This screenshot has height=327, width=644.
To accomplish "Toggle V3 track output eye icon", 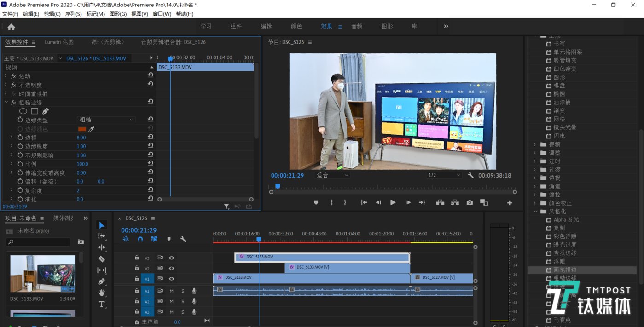I will [171, 258].
